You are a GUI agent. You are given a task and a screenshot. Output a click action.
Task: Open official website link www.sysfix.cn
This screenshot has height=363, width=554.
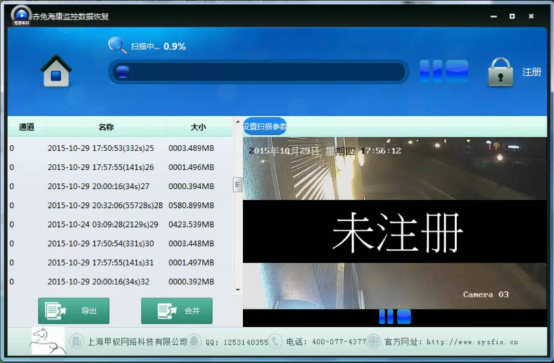coord(472,342)
